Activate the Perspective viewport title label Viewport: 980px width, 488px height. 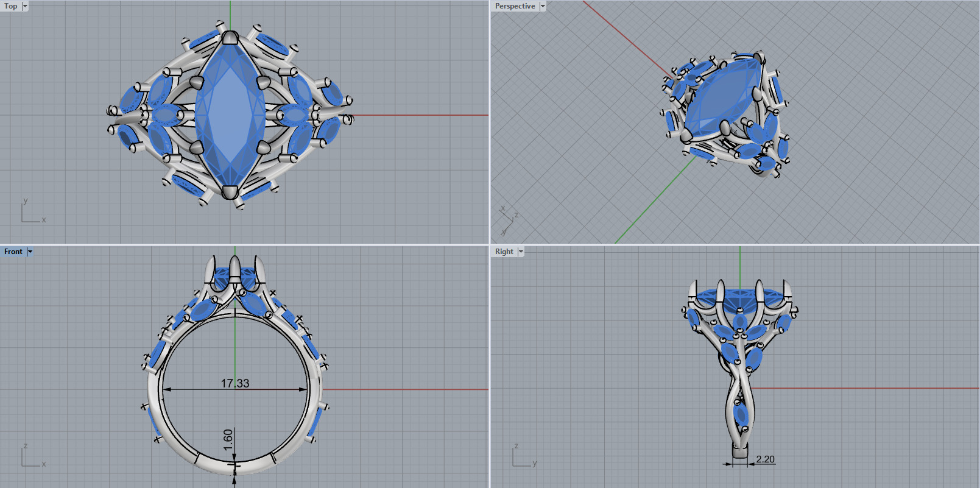click(515, 6)
